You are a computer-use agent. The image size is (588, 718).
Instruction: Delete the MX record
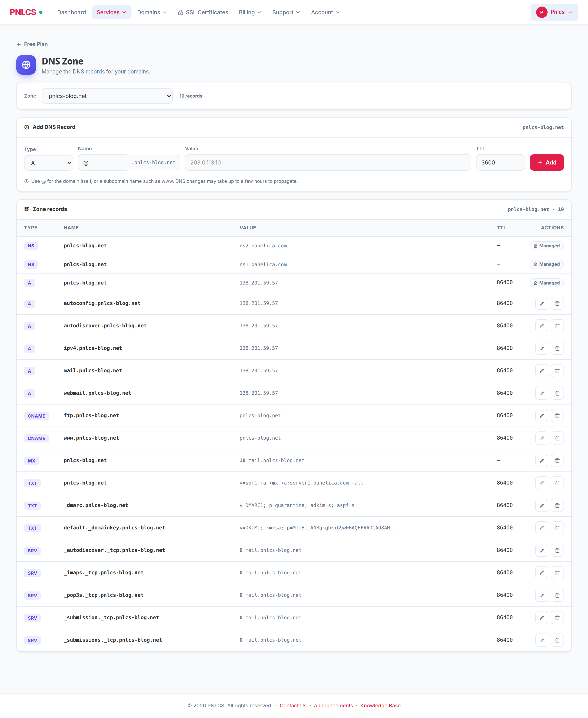[557, 460]
